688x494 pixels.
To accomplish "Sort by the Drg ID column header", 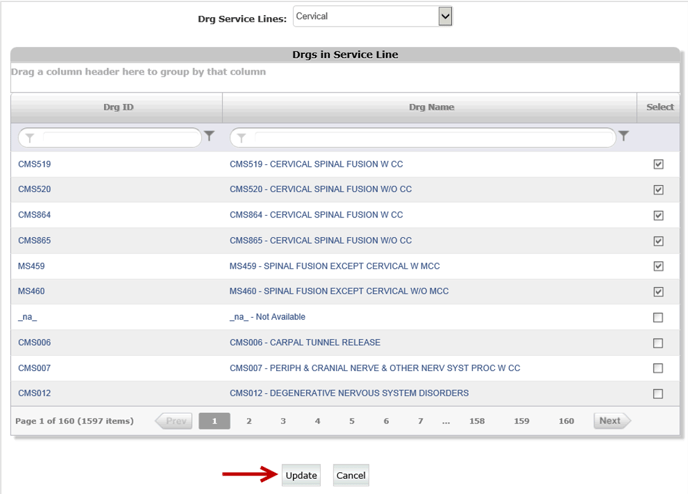I will point(117,107).
